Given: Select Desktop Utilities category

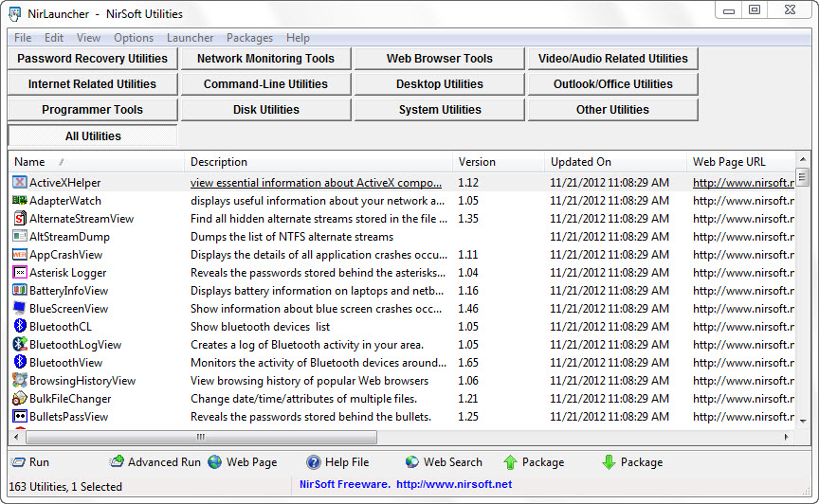Looking at the screenshot, I should tap(439, 84).
